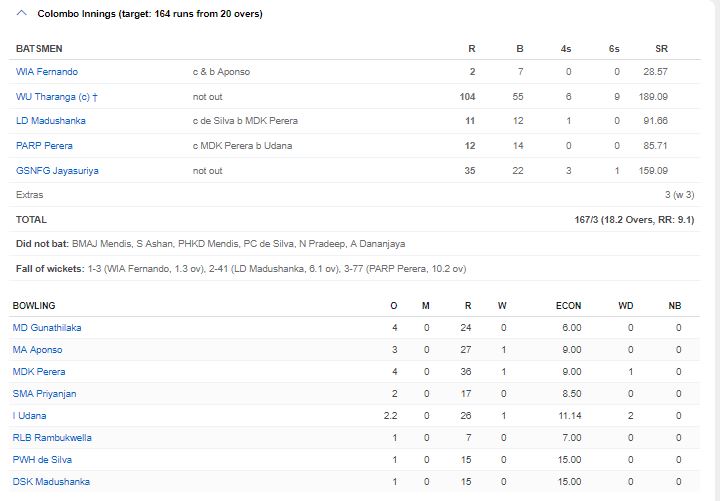Select PARP Perera batsman link
Screen dimensions: 720x501
pos(45,146)
